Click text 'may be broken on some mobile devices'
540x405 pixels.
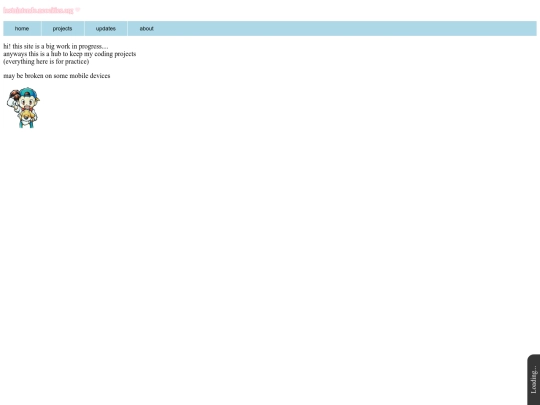57,76
